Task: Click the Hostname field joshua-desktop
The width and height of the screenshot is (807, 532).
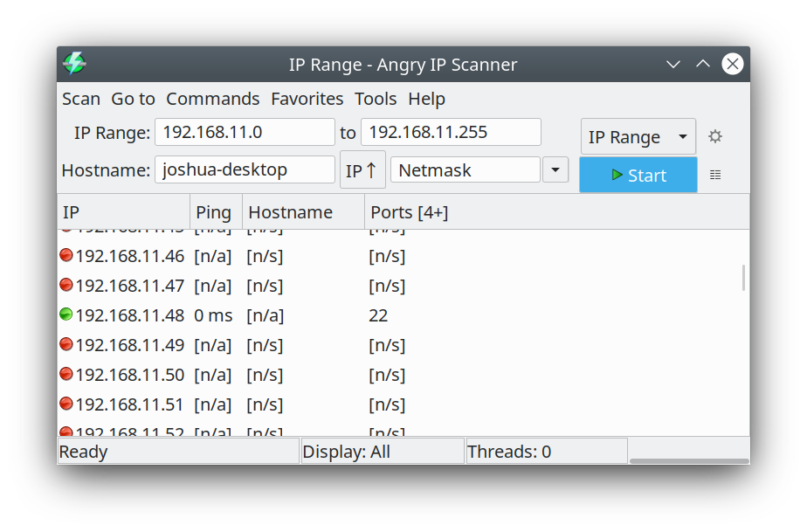Action: [245, 169]
